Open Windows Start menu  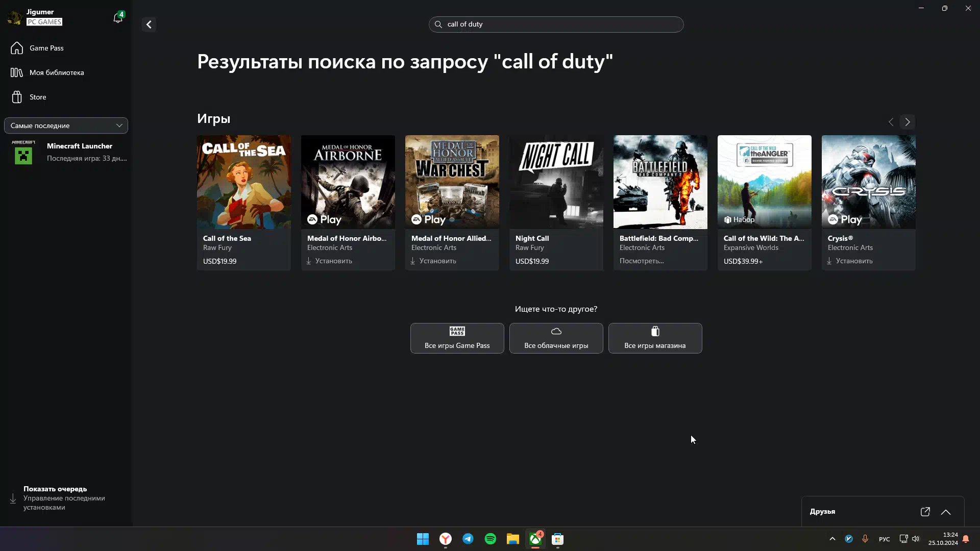(423, 539)
